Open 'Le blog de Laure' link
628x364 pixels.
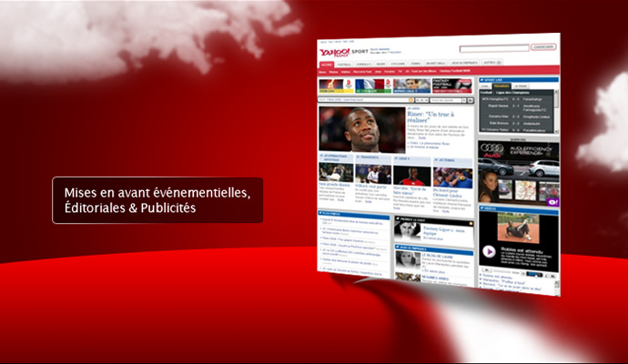click(438, 255)
